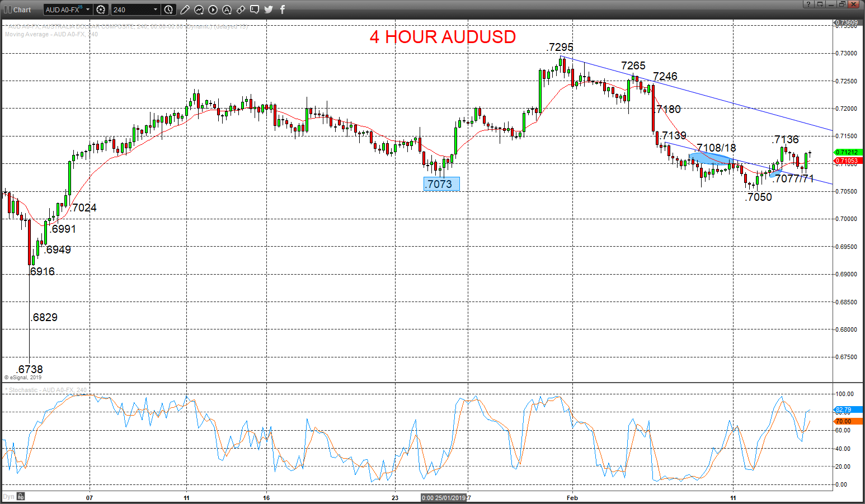Click the 7108/18 price annotation

point(716,148)
